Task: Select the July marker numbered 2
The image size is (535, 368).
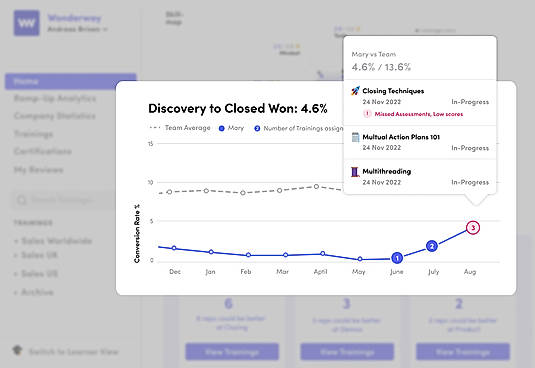Action: [432, 246]
